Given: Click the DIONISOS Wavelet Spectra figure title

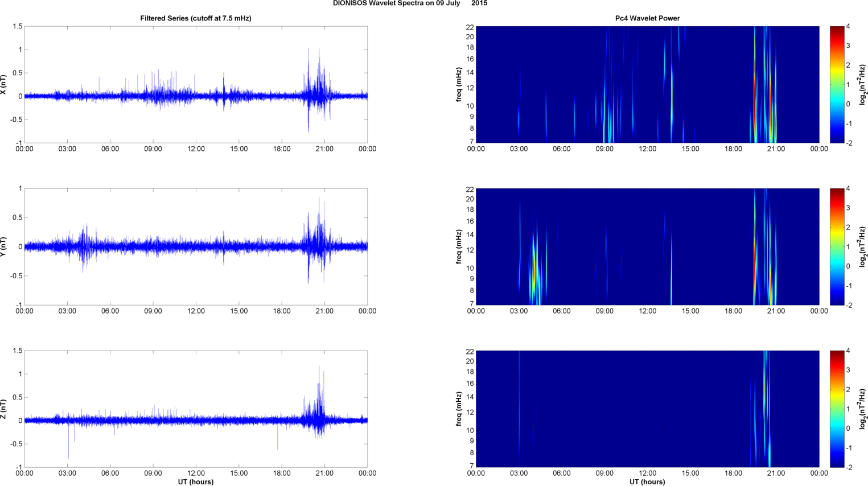Looking at the screenshot, I should 410,3.
